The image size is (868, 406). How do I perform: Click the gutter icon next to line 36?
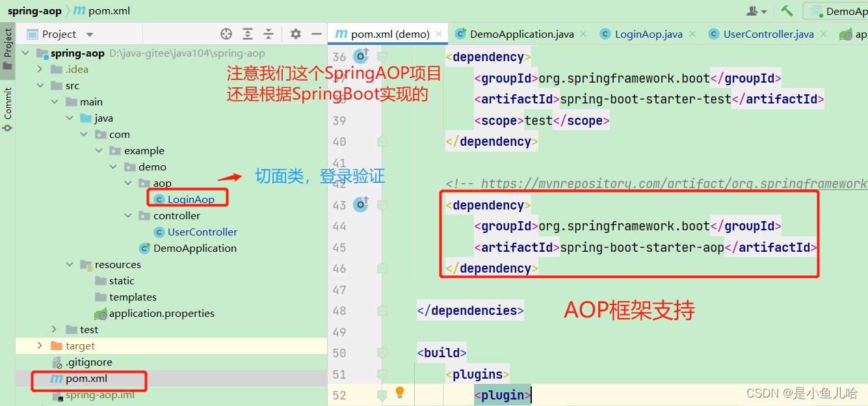[x=362, y=57]
